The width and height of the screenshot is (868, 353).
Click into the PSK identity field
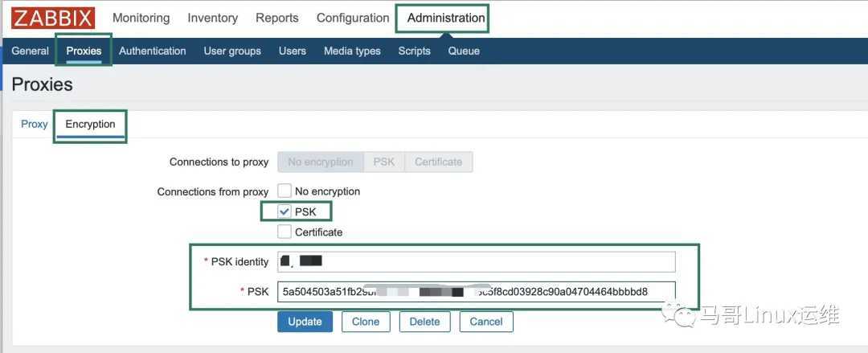pos(477,261)
